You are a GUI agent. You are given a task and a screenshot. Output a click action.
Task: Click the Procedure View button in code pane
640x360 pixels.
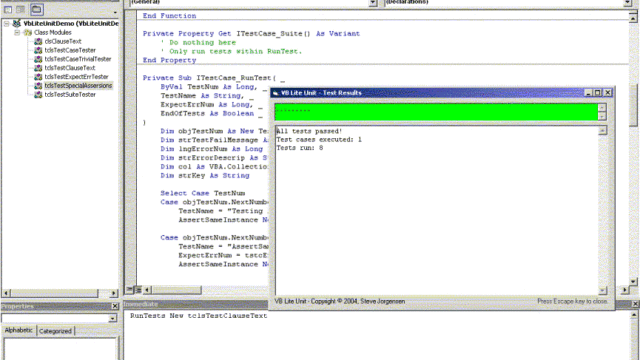129,290
